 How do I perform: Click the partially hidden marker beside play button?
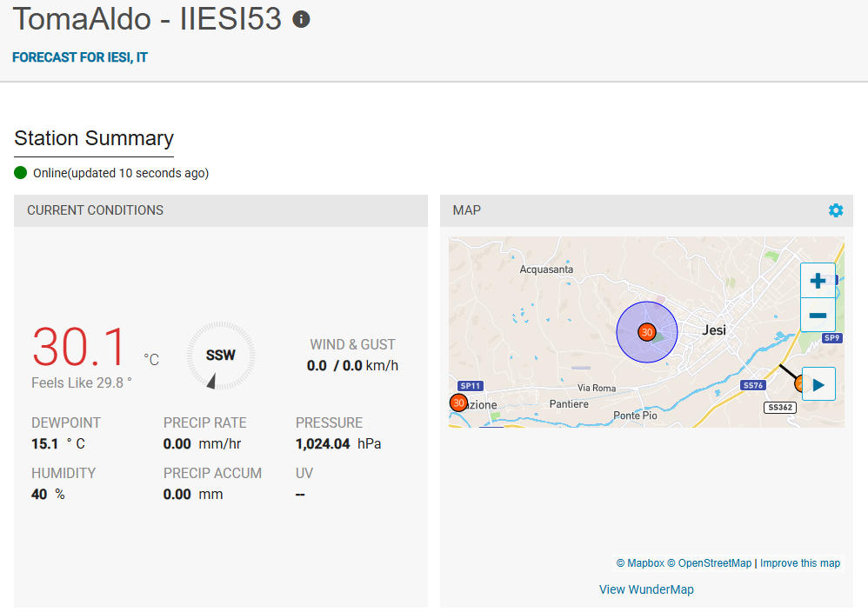[798, 382]
